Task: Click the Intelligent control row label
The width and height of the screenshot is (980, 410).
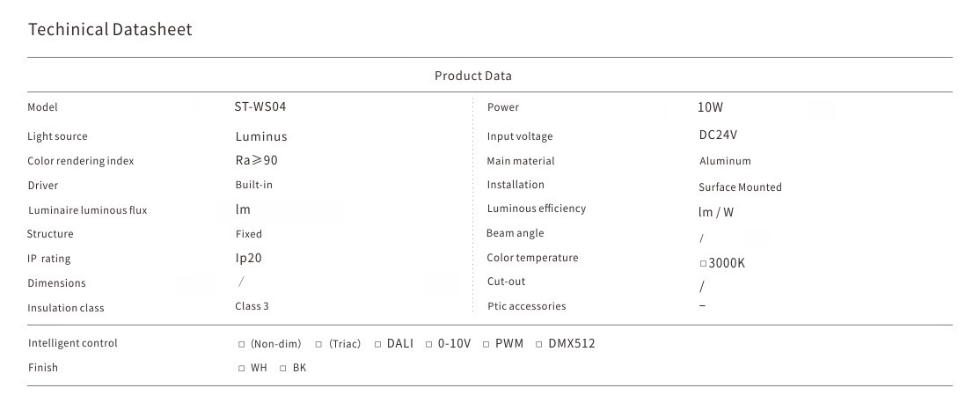Action: click(72, 343)
